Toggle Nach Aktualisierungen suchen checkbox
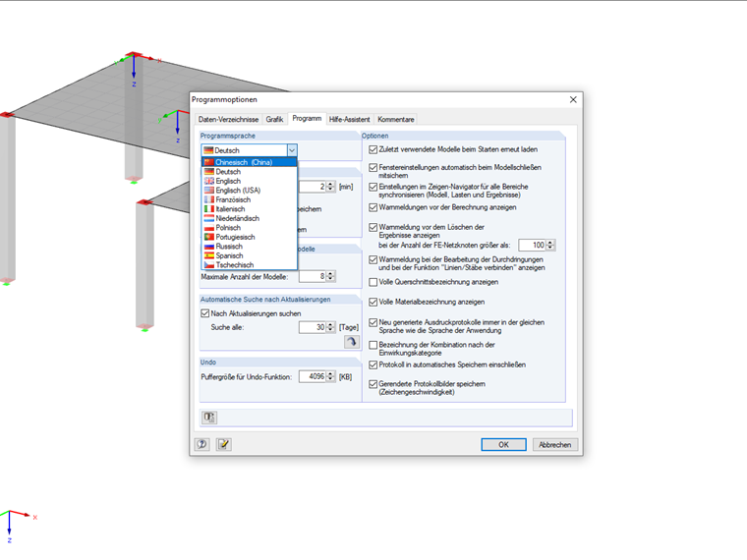 coord(204,313)
